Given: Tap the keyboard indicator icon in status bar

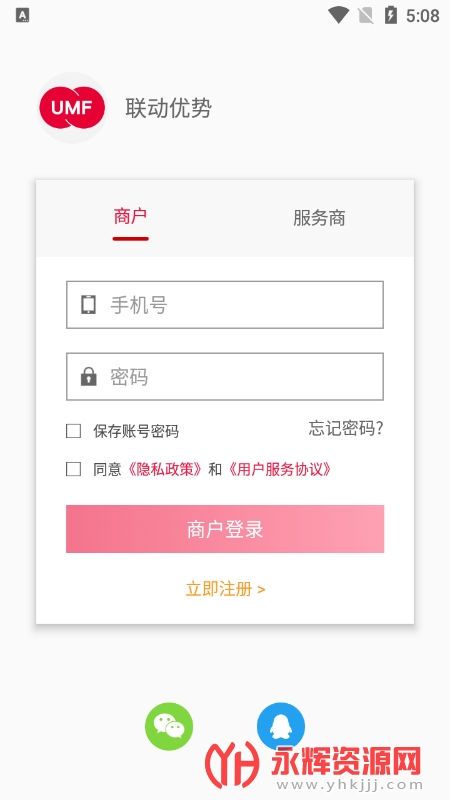Looking at the screenshot, I should tap(22, 16).
